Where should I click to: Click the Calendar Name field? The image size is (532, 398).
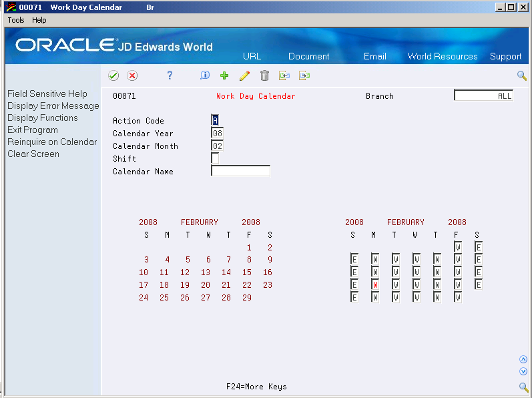click(240, 171)
